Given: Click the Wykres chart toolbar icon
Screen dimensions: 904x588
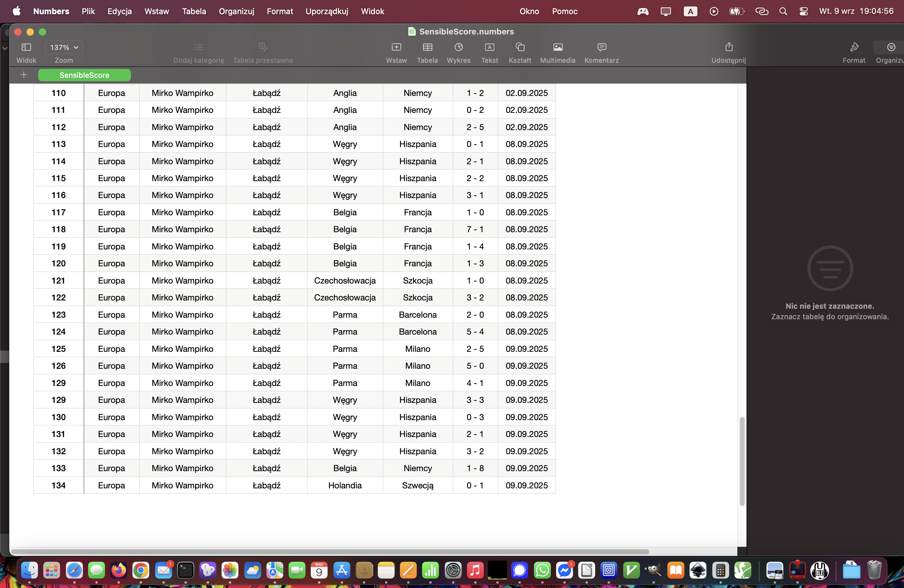Looking at the screenshot, I should (458, 47).
